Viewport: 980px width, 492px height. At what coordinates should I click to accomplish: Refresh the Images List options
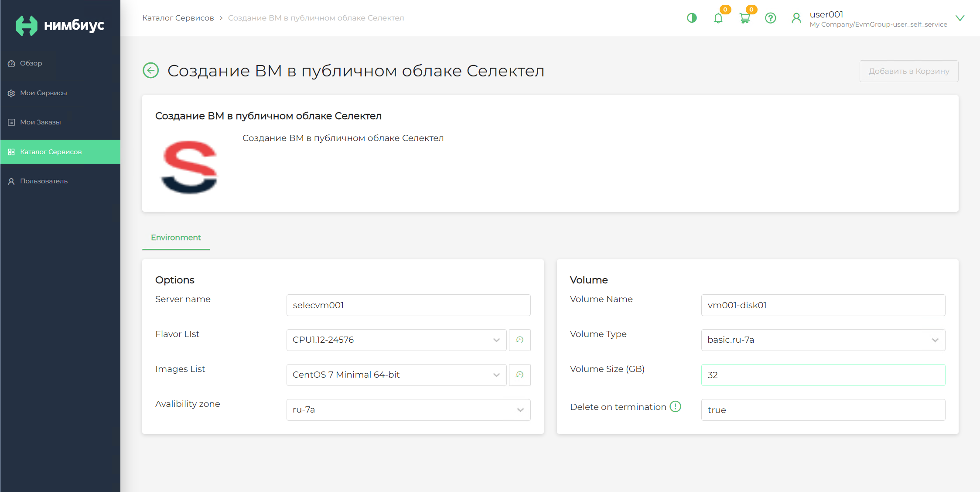tap(520, 375)
